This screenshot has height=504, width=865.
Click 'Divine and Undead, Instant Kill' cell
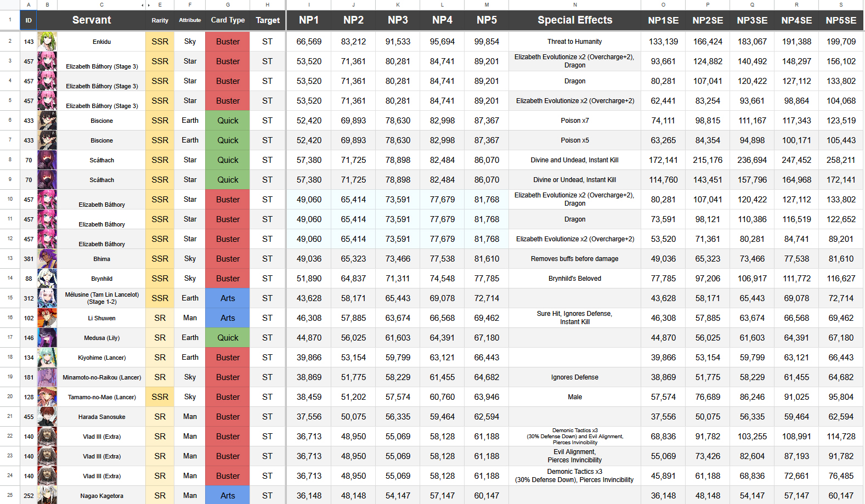tap(575, 160)
